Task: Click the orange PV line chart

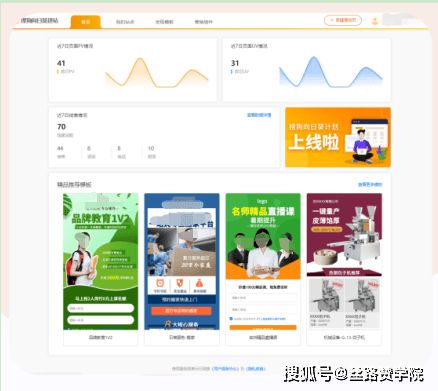Action: tap(157, 73)
